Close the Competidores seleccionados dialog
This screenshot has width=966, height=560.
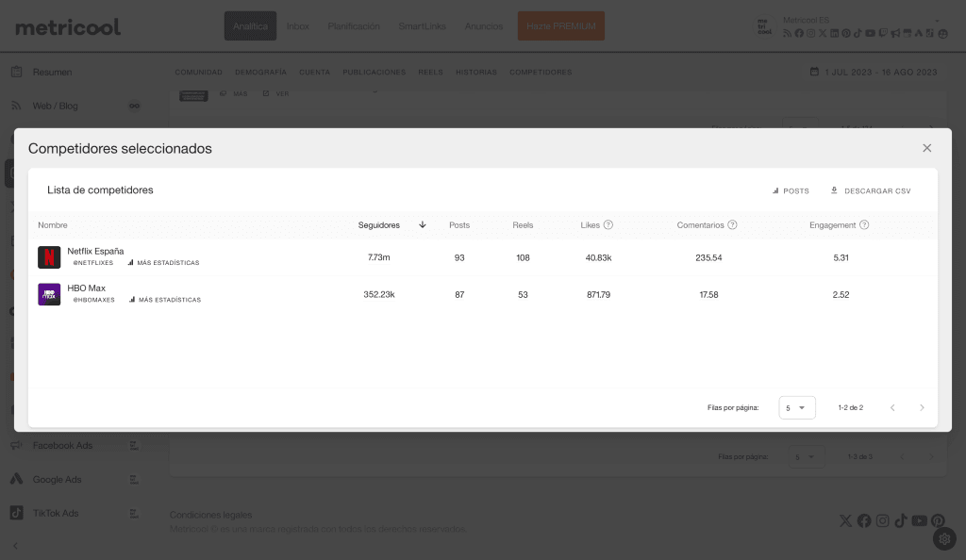coord(926,148)
